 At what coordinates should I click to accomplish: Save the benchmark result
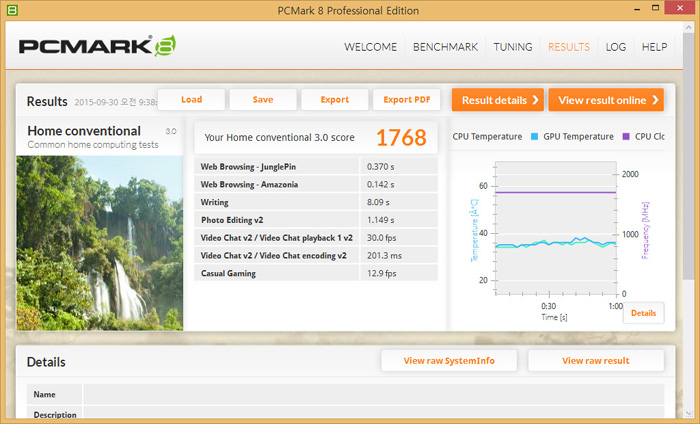coord(263,100)
